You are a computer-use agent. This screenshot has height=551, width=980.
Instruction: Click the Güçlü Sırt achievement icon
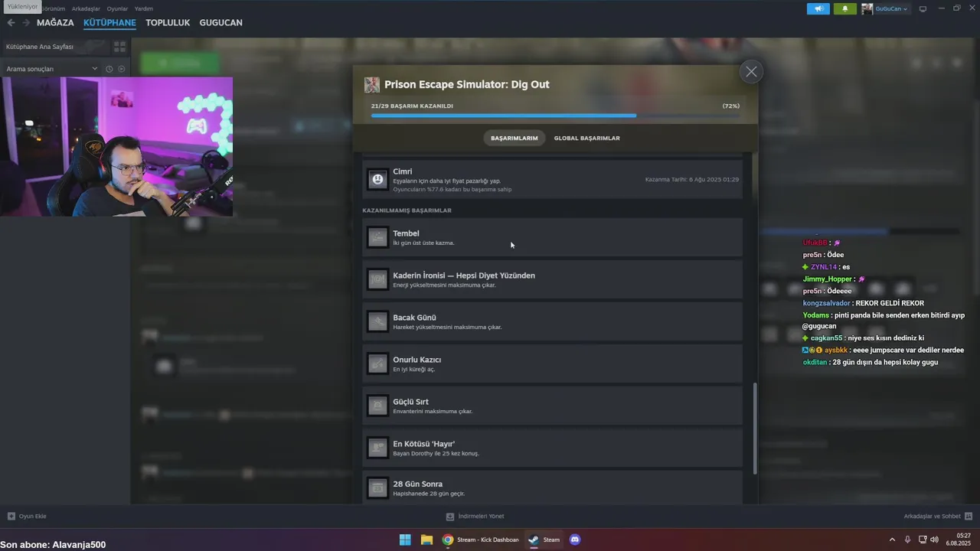click(377, 406)
